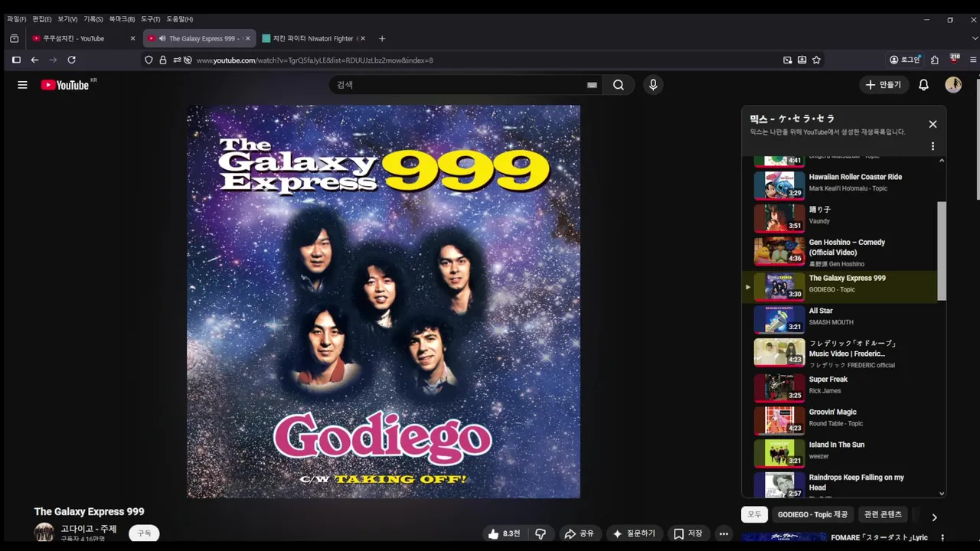Click the blocked autoplay icon in address bar

[188, 60]
